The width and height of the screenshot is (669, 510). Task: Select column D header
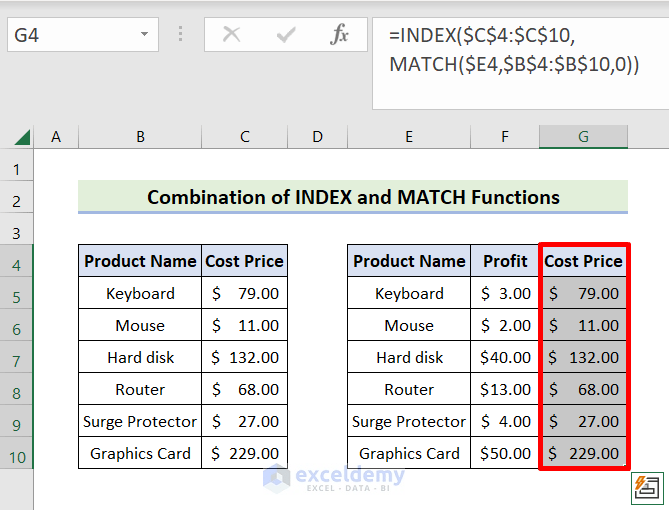click(317, 137)
